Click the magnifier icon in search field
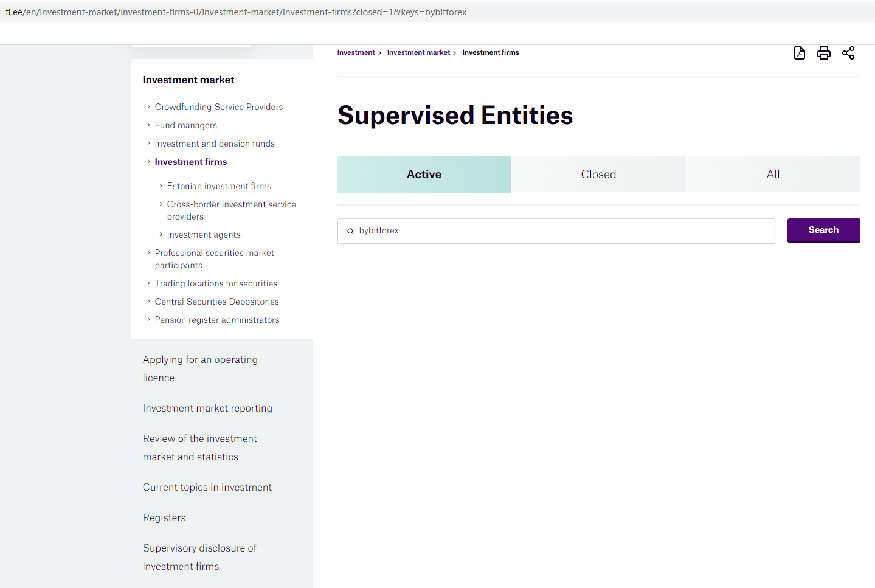Image resolution: width=875 pixels, height=588 pixels. (x=350, y=231)
